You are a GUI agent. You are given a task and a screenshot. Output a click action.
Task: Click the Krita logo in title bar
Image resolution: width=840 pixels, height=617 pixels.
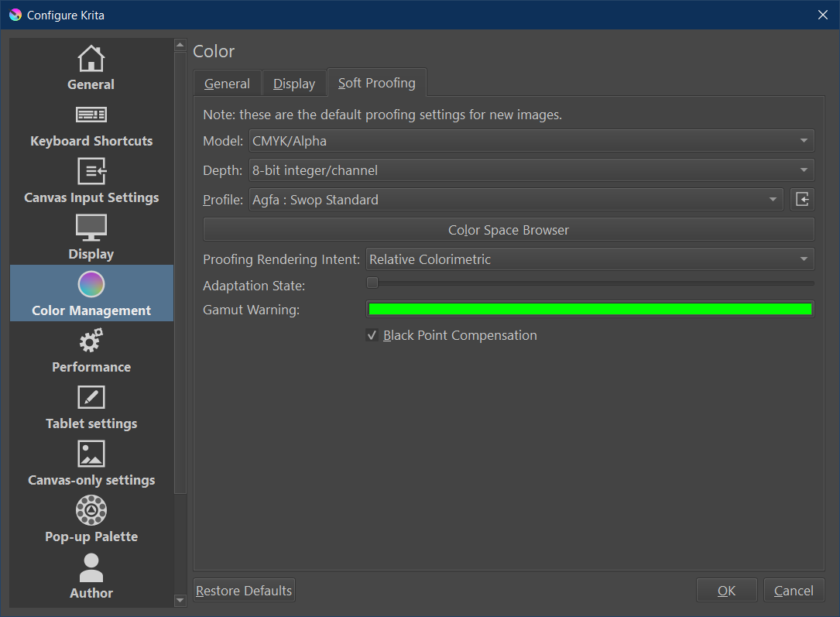tap(15, 15)
